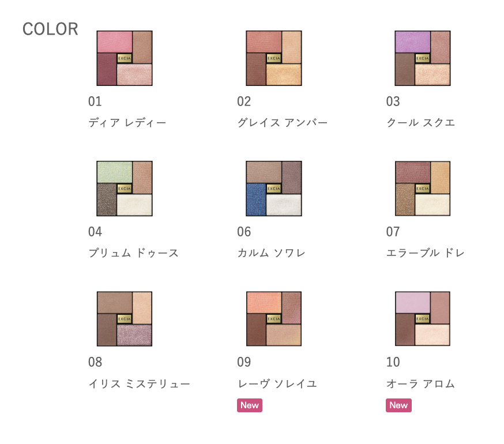Click the ディア レディー color name
The width and height of the screenshot is (504, 444).
click(127, 123)
